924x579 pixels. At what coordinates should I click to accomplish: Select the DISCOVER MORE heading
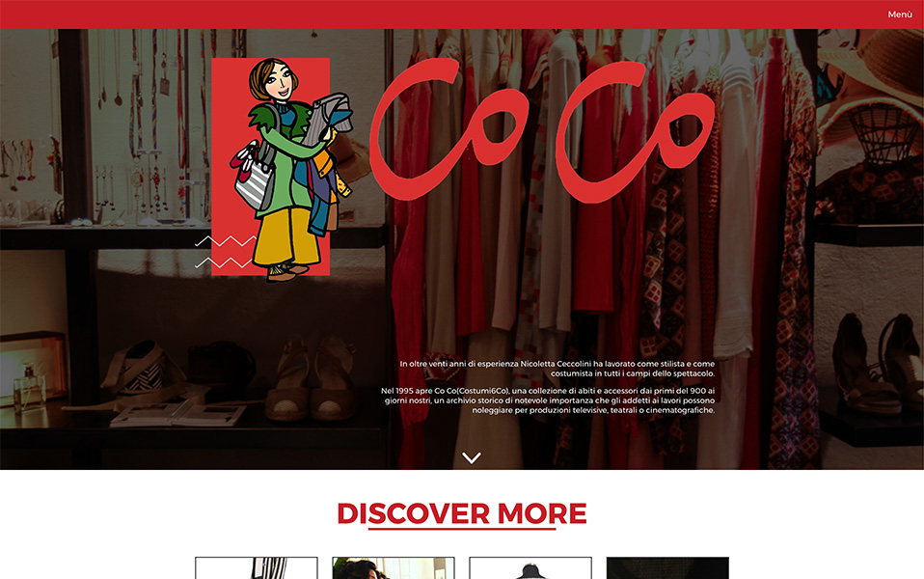click(x=461, y=513)
